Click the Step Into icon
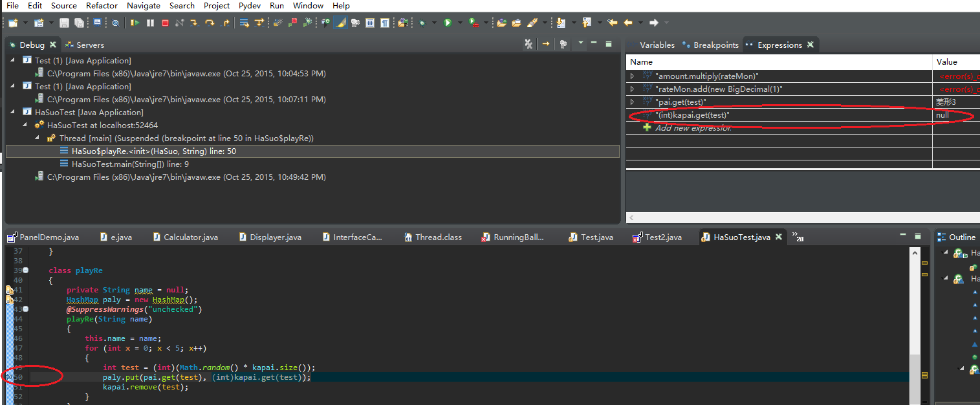980x405 pixels. pyautogui.click(x=194, y=23)
